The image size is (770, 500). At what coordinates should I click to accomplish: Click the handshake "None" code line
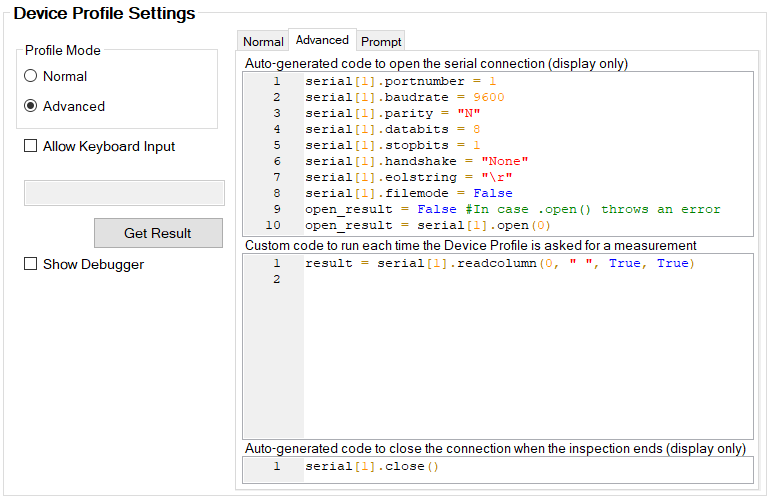click(416, 161)
